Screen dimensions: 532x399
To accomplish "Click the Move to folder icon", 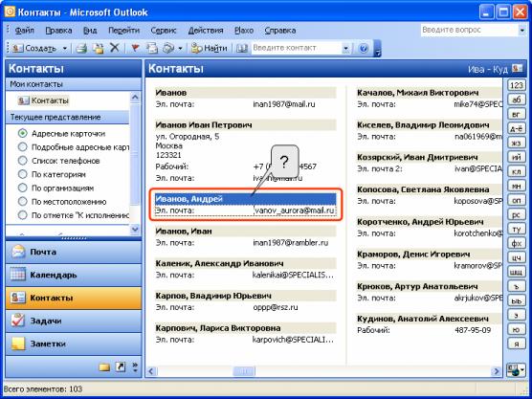I will 99,48.
